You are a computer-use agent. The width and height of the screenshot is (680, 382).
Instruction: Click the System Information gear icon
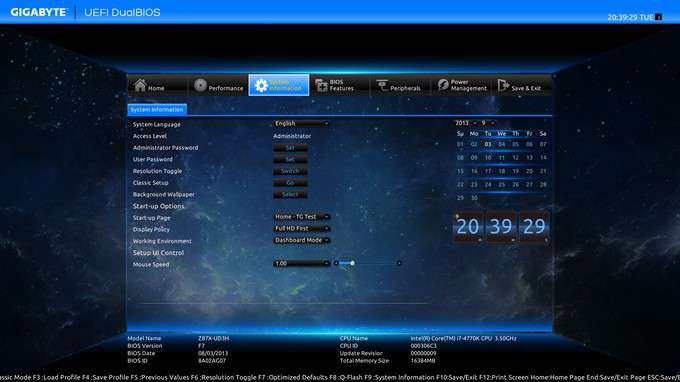pyautogui.click(x=261, y=85)
